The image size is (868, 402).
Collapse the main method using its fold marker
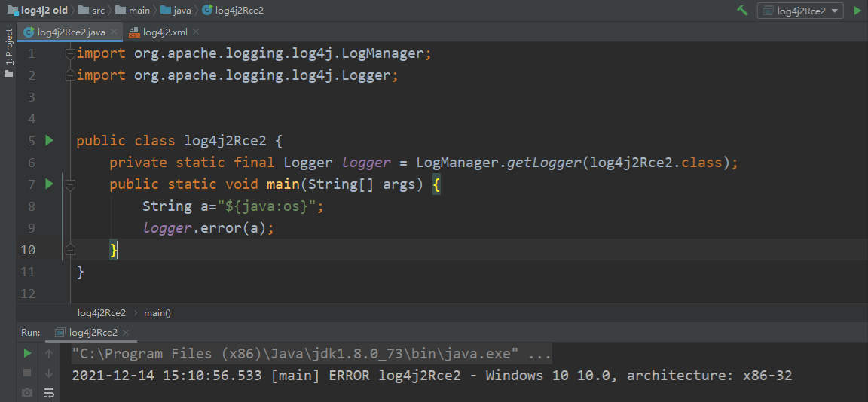(x=70, y=184)
